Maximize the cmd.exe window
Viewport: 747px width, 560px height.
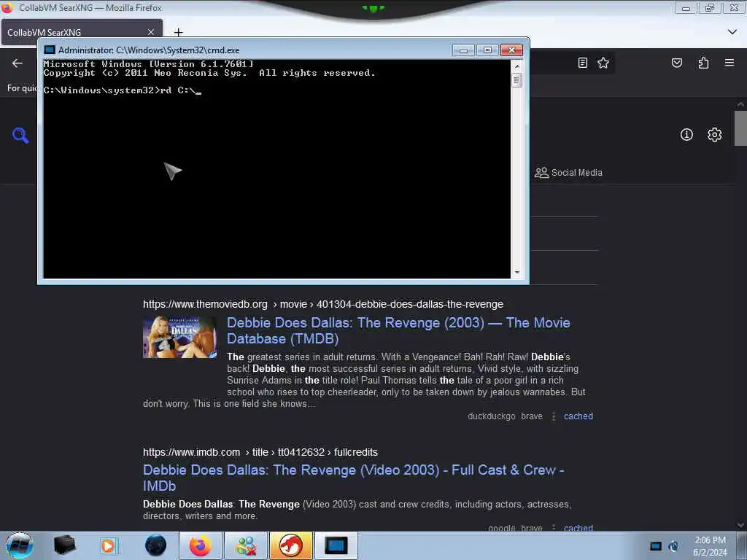tap(487, 50)
